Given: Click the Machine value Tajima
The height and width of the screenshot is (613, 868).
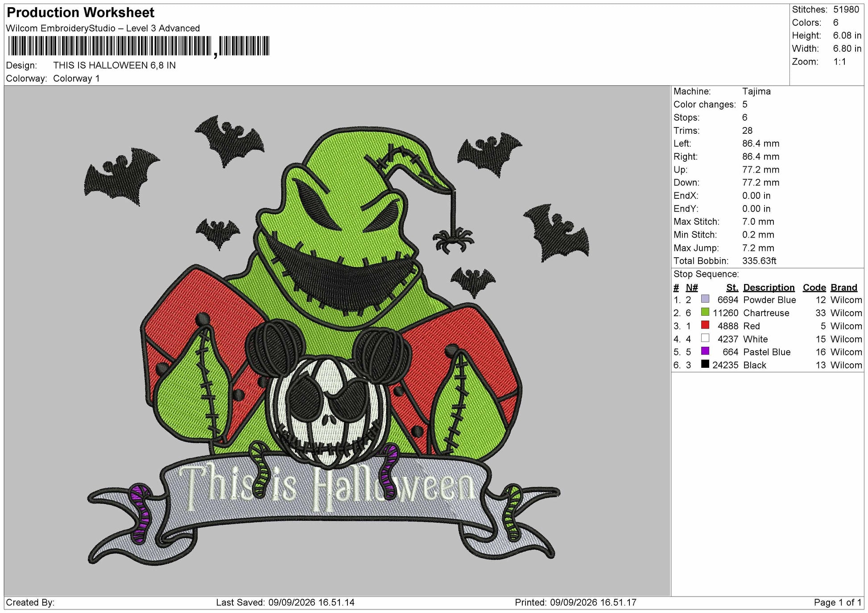Looking at the screenshot, I should click(756, 91).
